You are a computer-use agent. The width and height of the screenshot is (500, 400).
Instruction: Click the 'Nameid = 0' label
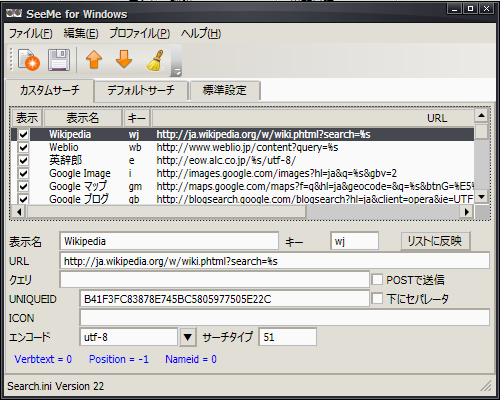point(191,359)
